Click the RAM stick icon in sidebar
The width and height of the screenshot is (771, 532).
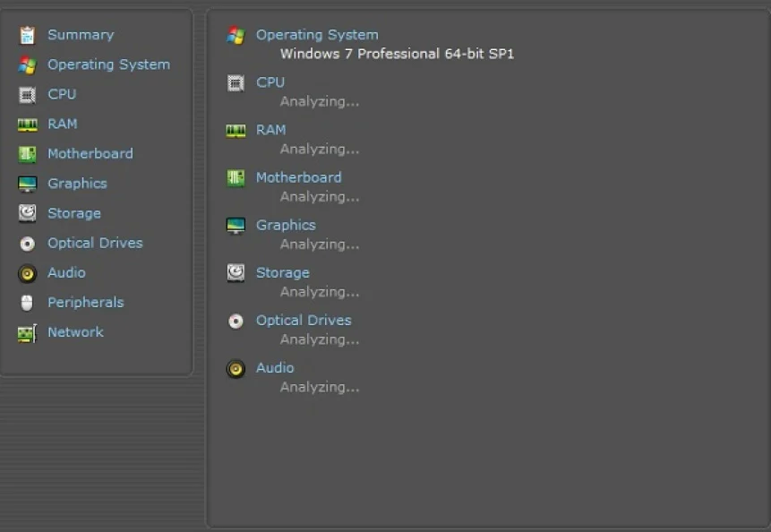point(27,124)
